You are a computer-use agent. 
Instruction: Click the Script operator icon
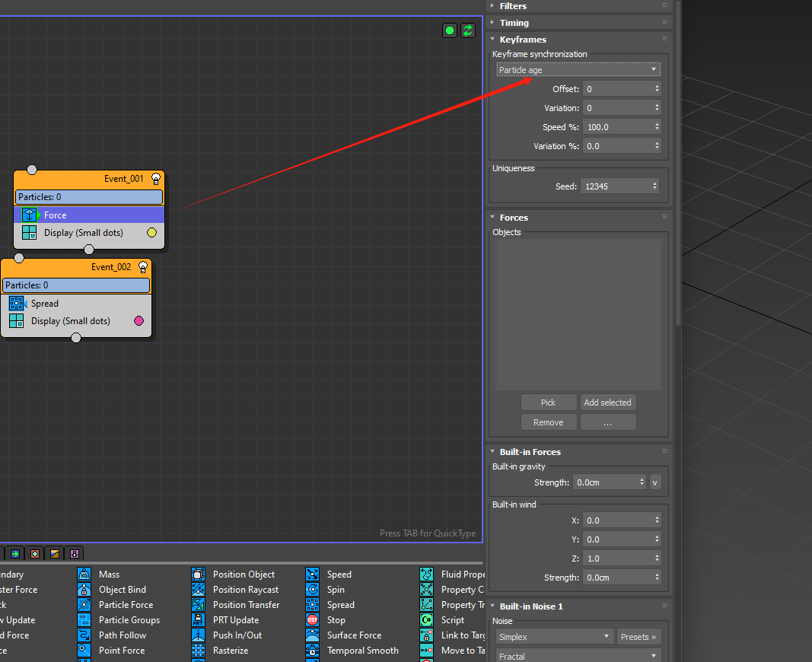click(x=427, y=620)
